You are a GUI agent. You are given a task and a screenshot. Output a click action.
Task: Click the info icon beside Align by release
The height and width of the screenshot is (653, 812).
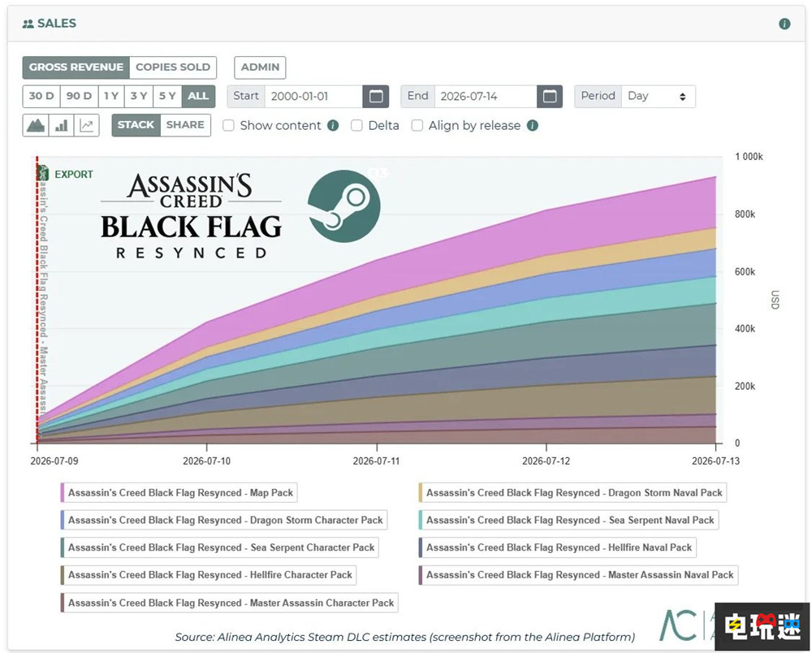point(533,125)
